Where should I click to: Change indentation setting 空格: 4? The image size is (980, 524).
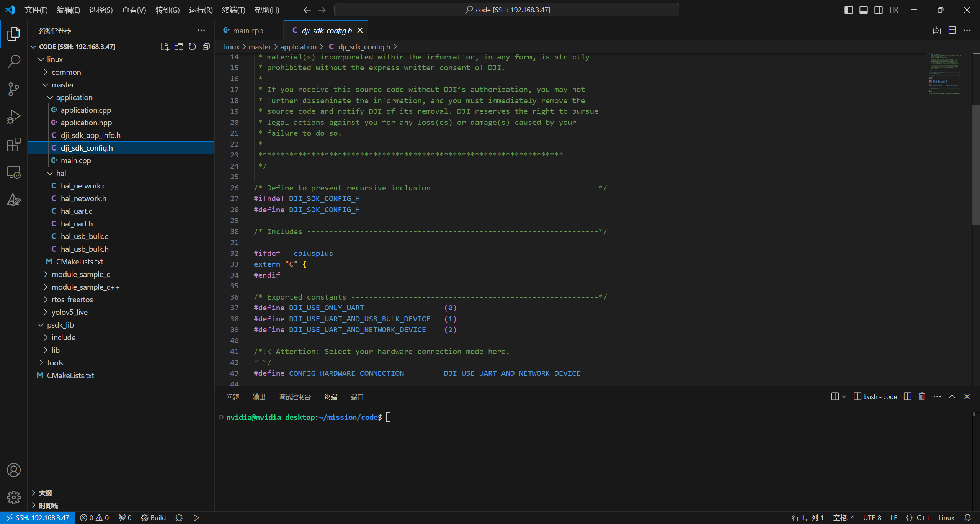point(843,518)
